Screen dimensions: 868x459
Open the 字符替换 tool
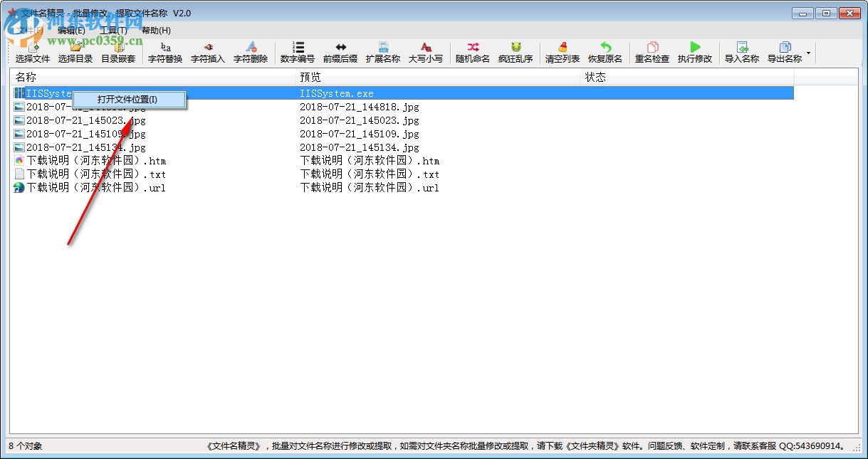165,53
